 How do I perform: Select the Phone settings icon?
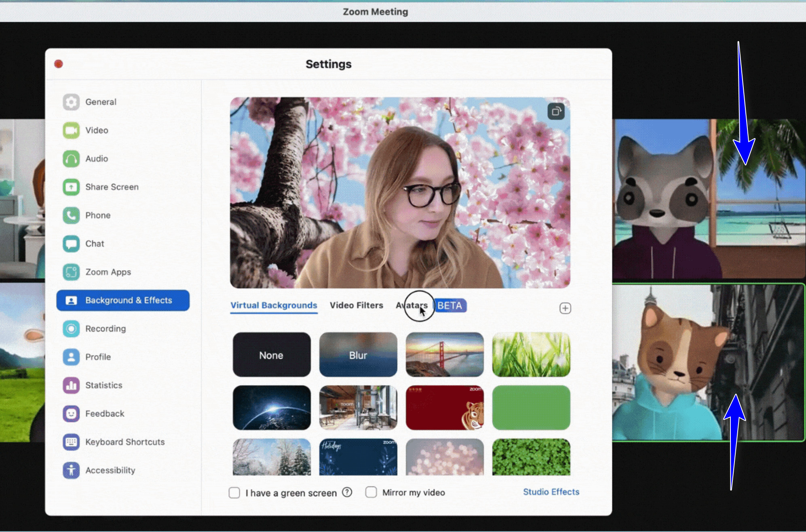coord(71,215)
